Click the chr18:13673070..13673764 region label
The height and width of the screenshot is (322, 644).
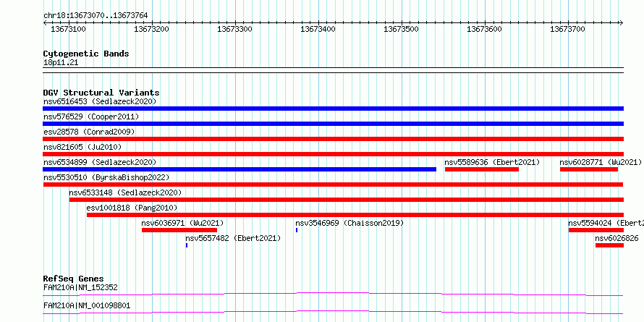click(96, 16)
